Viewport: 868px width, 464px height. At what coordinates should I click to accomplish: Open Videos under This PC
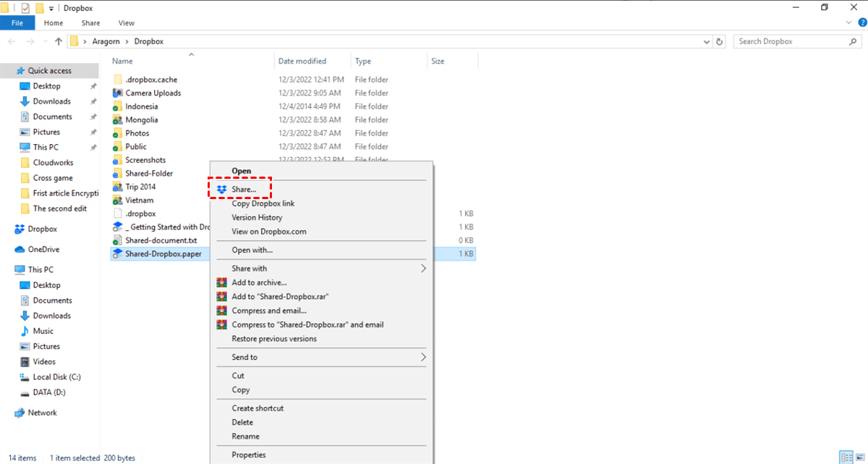[x=43, y=361]
